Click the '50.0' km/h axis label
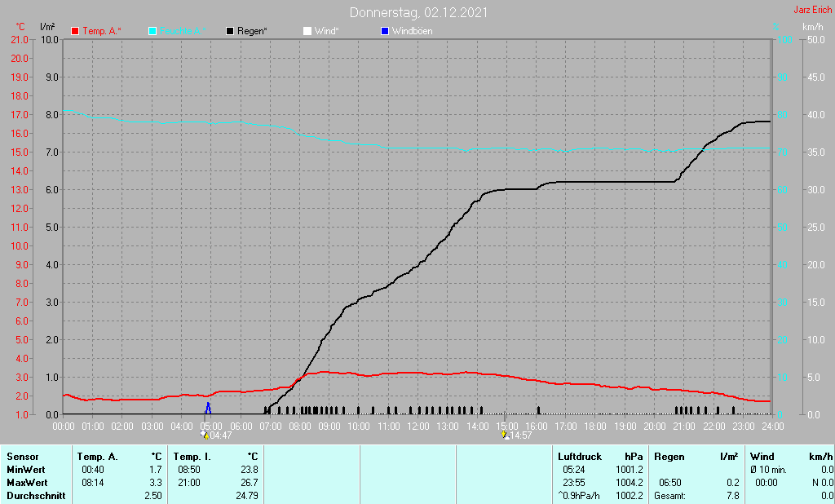 point(815,40)
